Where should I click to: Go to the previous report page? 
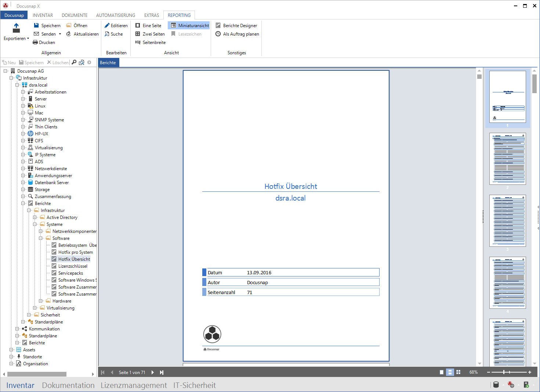(112, 372)
